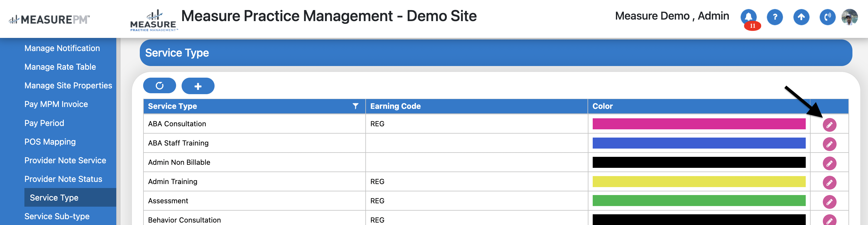868x225 pixels.
Task: Click the yellow color bar for Admin Training
Action: click(x=699, y=182)
